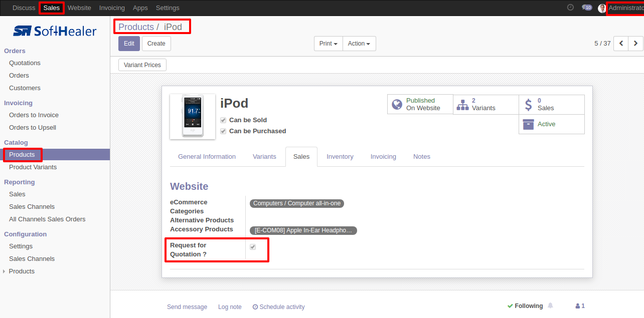Switch to the Notes tab
The width and height of the screenshot is (644, 318).
point(422,157)
